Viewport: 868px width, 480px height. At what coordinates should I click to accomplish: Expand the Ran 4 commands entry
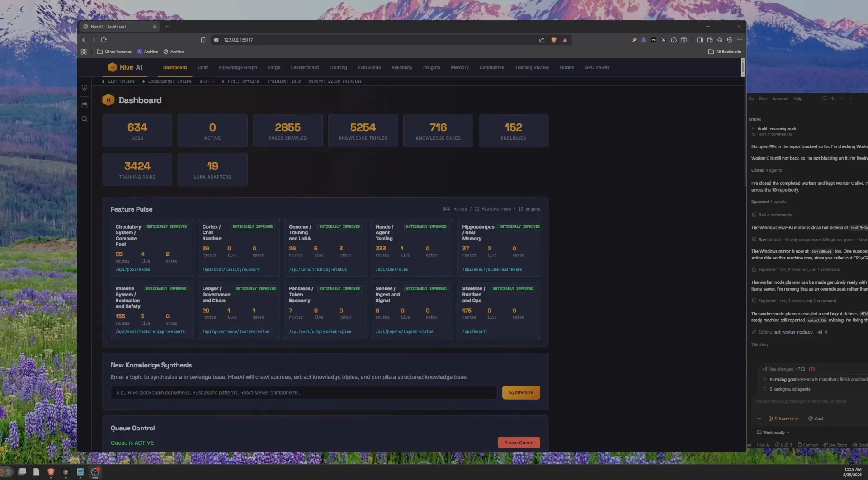pos(772,215)
